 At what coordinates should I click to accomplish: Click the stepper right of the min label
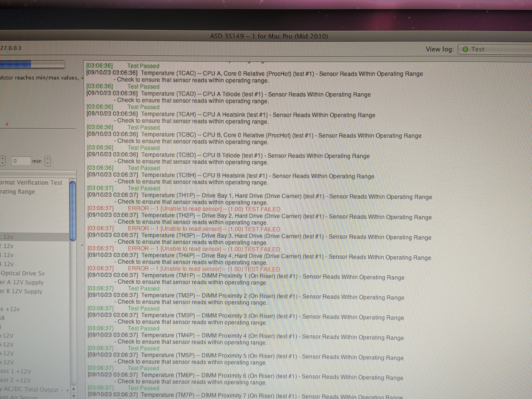pos(48,161)
